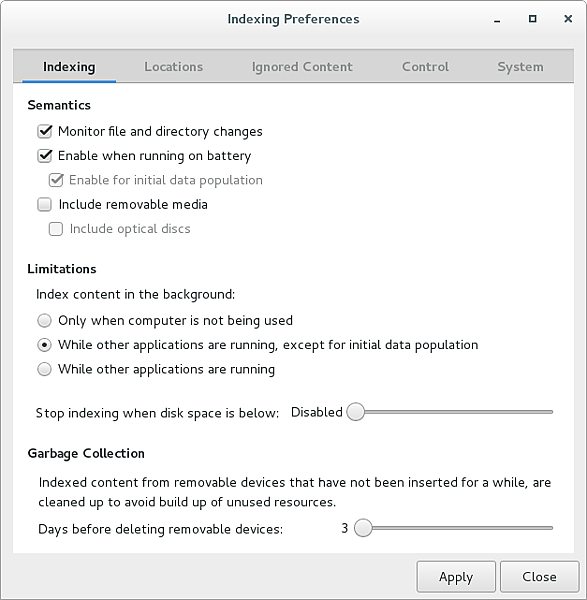The height and width of the screenshot is (600, 587).
Task: Click the Close button
Action: click(x=539, y=577)
